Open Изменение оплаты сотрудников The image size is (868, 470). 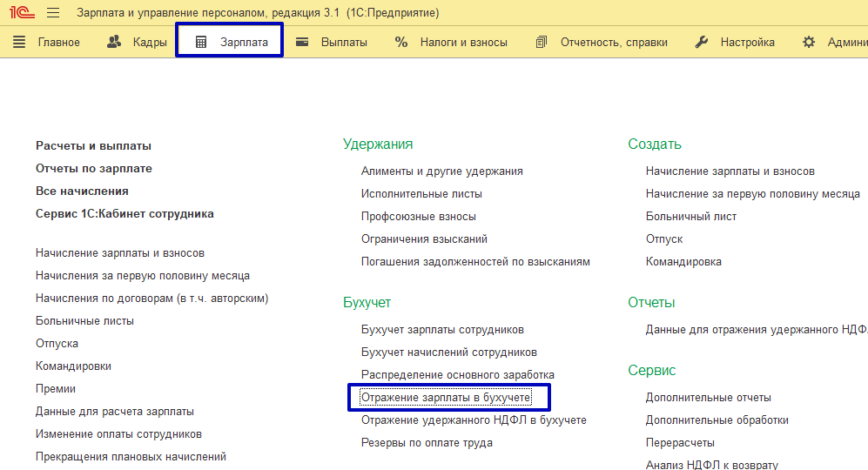(119, 434)
